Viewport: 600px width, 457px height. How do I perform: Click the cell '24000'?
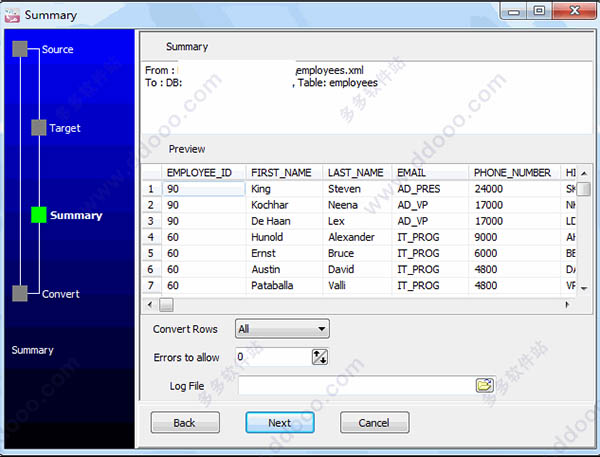(514, 189)
